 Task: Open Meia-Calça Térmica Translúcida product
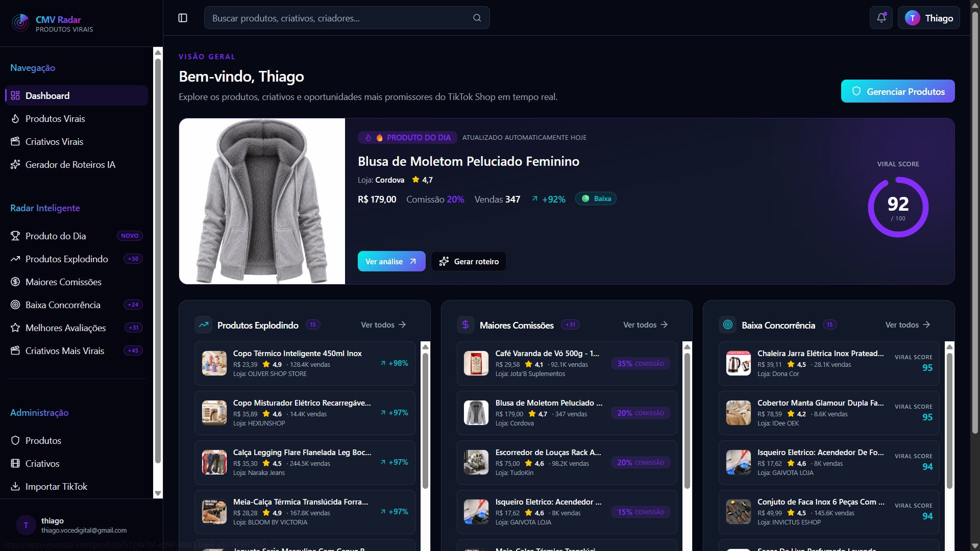[x=305, y=512]
